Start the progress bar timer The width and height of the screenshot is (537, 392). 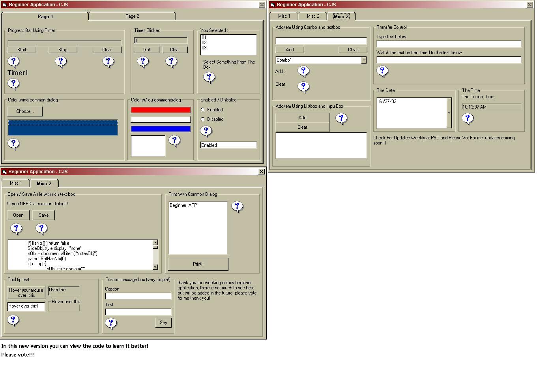click(22, 50)
